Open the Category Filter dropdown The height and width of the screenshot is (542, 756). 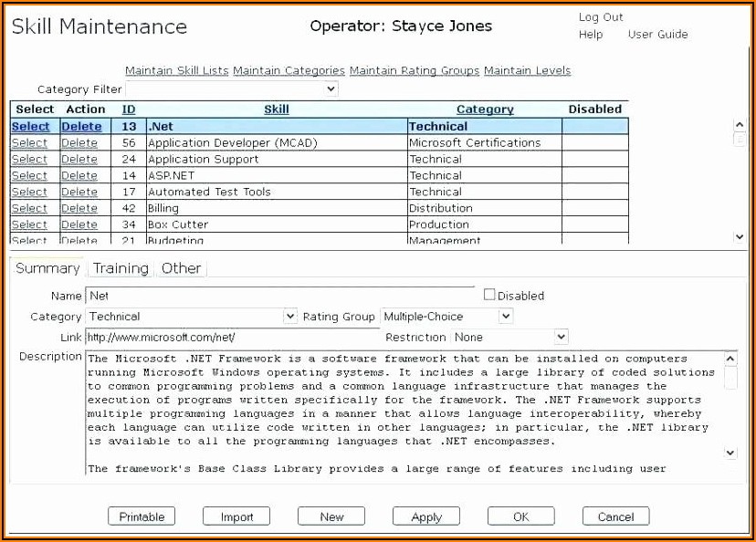pyautogui.click(x=231, y=89)
